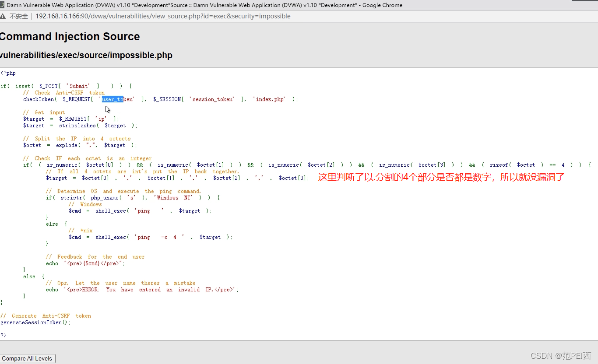
Task: Click '// Feedback for the end user' comment
Action: [95, 257]
